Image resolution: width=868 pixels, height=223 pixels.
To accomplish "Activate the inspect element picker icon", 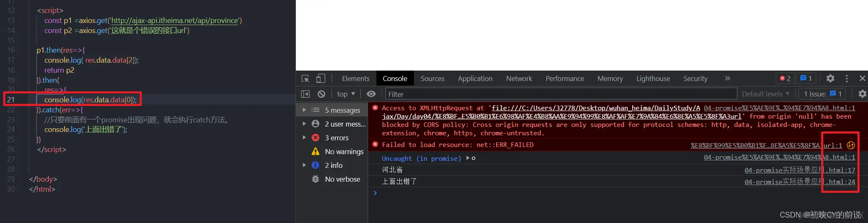I will pyautogui.click(x=305, y=79).
